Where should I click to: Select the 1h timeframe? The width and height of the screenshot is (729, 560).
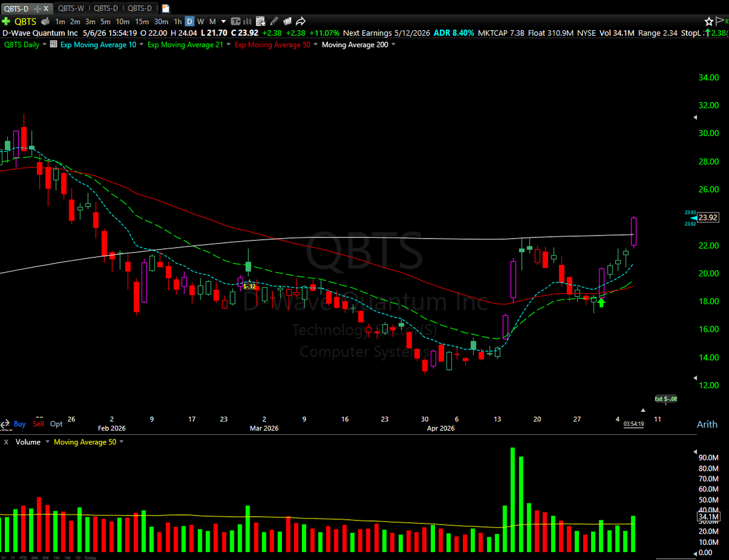(x=177, y=22)
